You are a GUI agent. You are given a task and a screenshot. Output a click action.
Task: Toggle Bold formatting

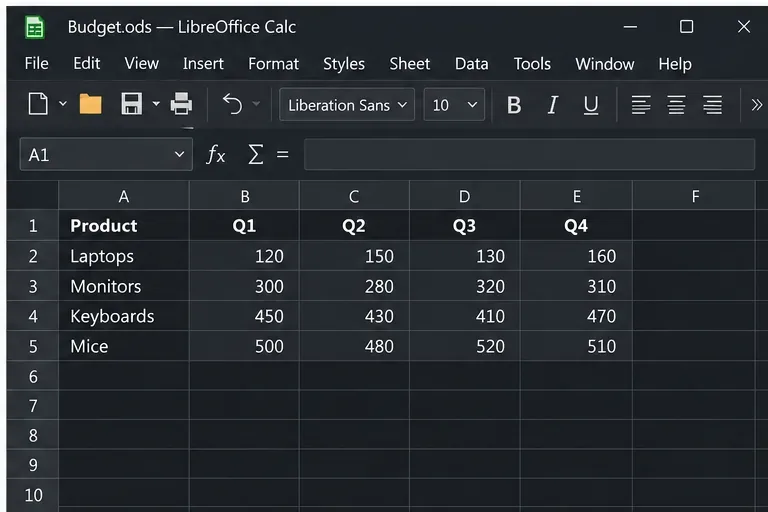(x=514, y=105)
